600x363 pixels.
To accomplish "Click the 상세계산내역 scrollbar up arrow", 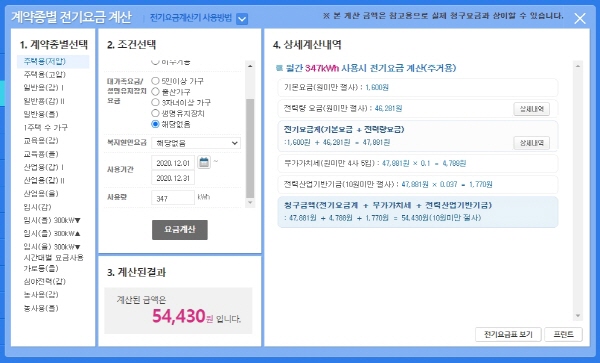I will click(578, 66).
